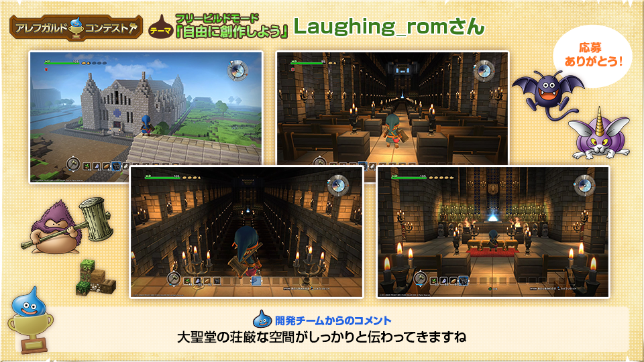Click compass in altar screenshot

pyautogui.click(x=584, y=186)
